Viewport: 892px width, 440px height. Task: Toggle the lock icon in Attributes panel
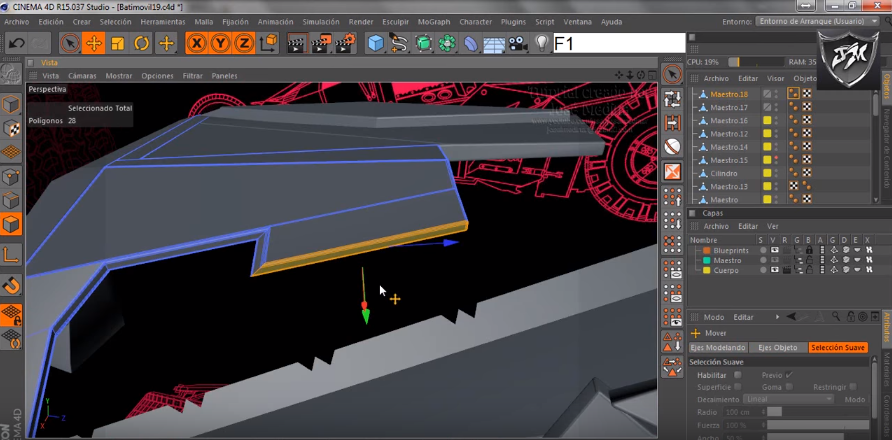850,316
